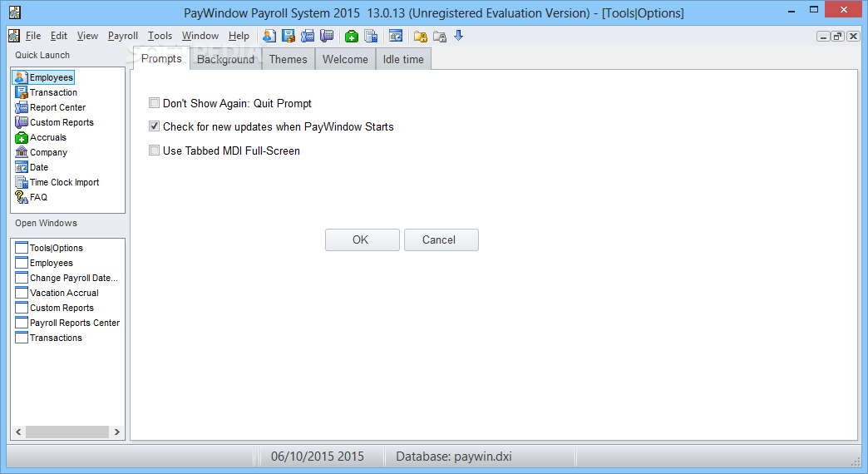This screenshot has width=868, height=474.
Task: Click the Cancel button
Action: coord(441,239)
